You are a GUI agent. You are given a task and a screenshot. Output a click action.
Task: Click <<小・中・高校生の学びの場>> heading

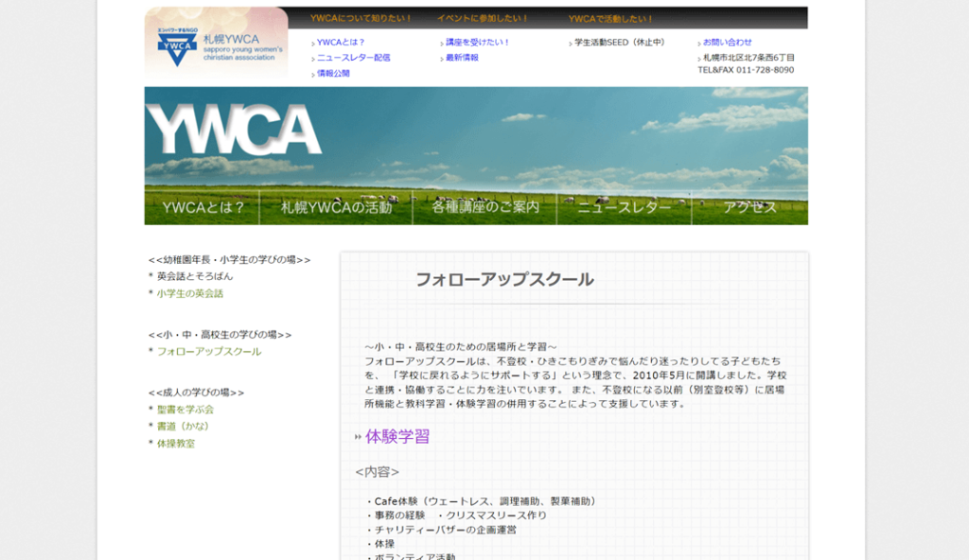click(x=220, y=335)
